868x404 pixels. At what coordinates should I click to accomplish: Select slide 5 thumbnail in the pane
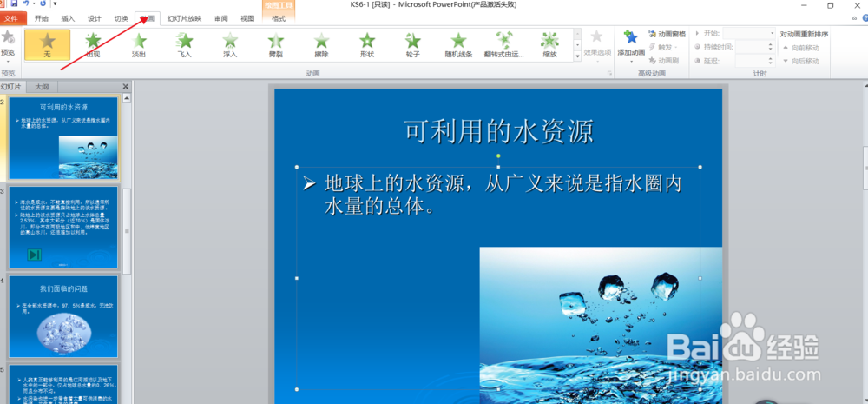coord(63,384)
